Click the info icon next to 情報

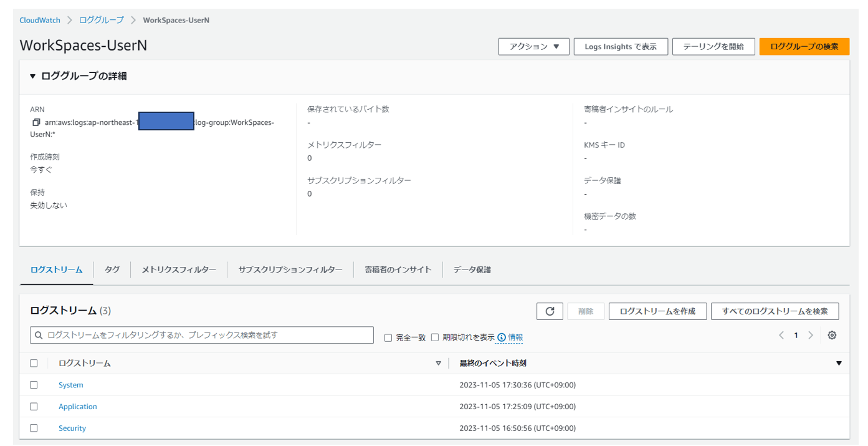coord(502,337)
